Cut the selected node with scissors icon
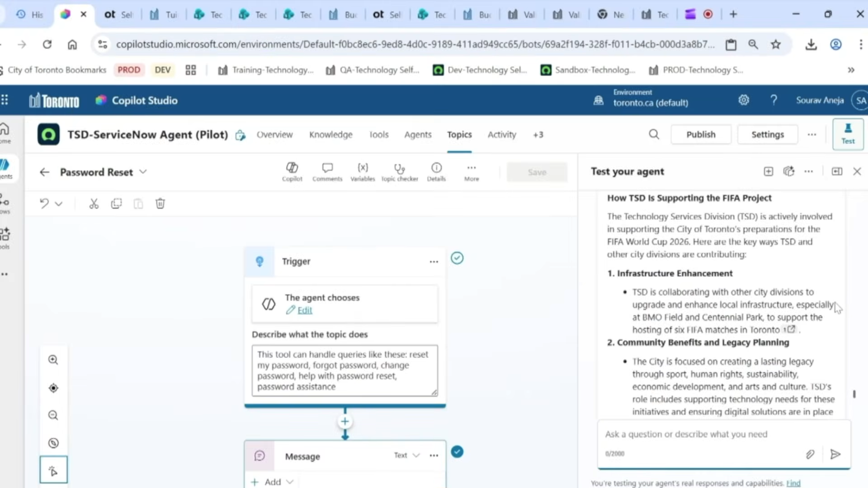The image size is (868, 488). click(94, 204)
